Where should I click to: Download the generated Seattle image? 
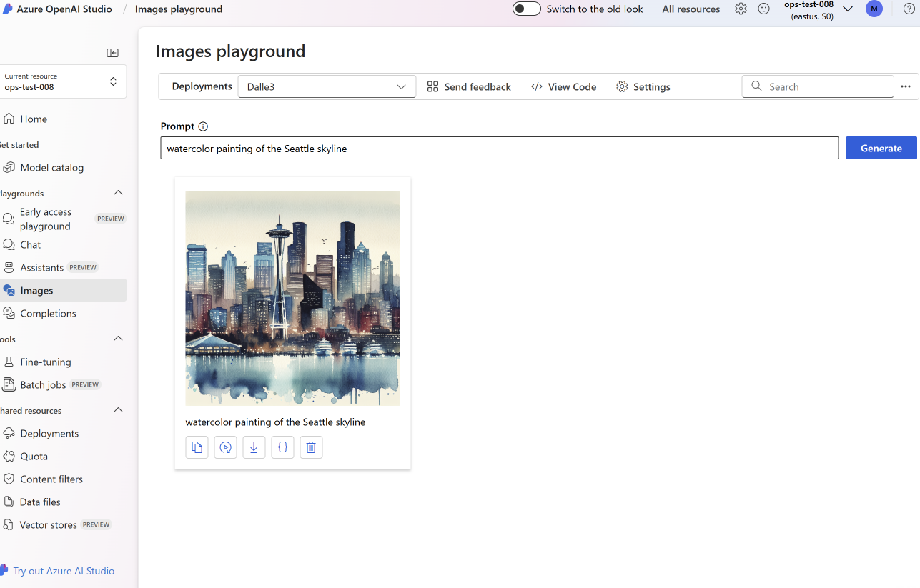[254, 447]
